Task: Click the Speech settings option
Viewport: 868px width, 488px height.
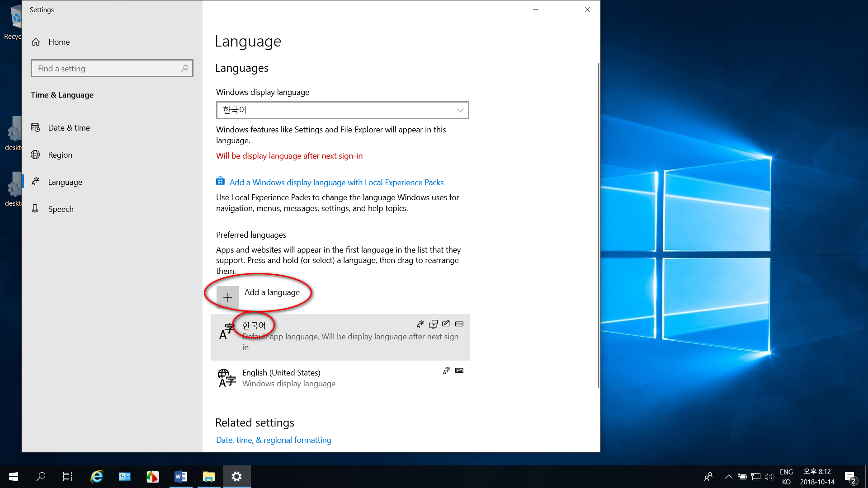Action: point(61,209)
